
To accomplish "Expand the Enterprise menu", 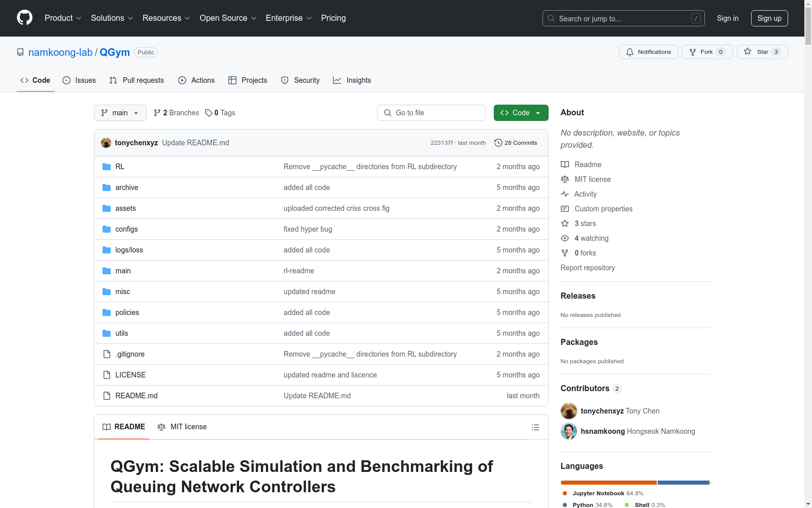I will (x=289, y=18).
